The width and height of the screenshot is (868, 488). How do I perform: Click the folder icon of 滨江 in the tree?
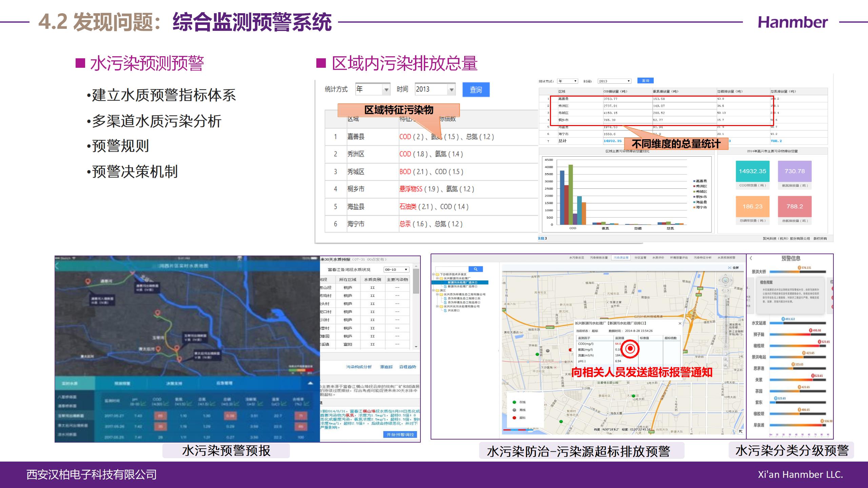(437, 290)
